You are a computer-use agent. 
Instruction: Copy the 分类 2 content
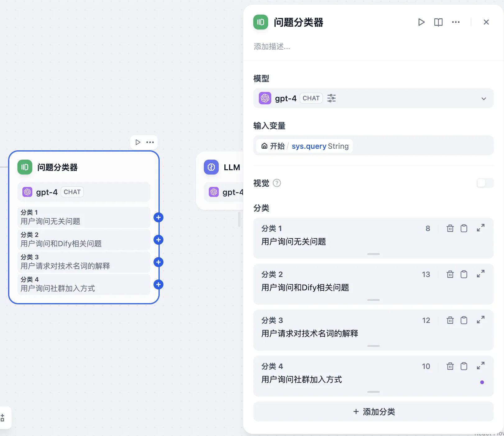tap(464, 274)
